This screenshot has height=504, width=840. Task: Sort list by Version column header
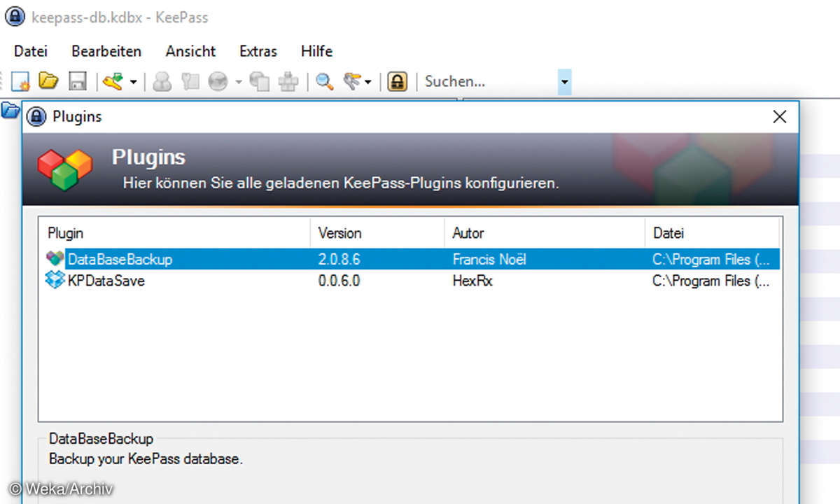click(377, 233)
